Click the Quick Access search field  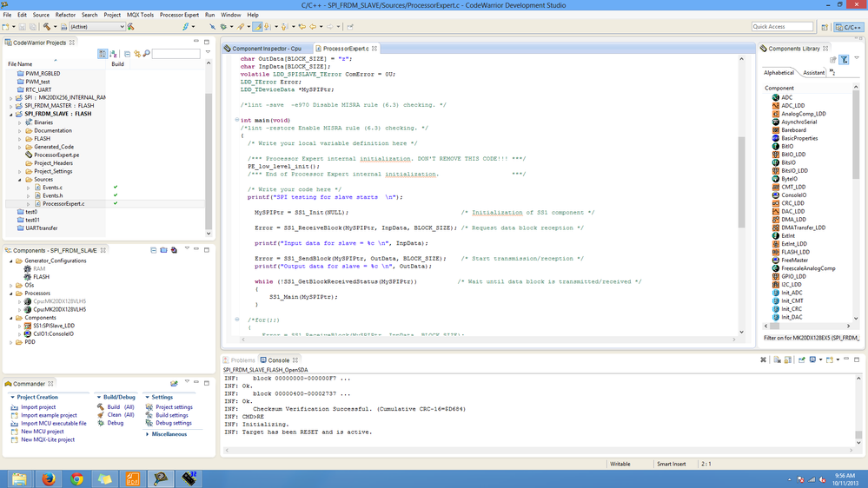click(x=782, y=27)
